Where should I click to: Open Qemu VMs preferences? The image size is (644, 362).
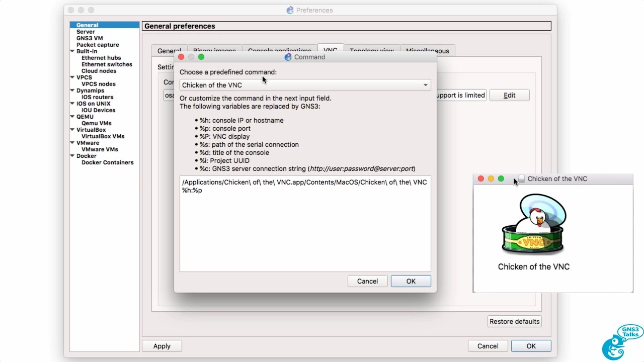[97, 123]
